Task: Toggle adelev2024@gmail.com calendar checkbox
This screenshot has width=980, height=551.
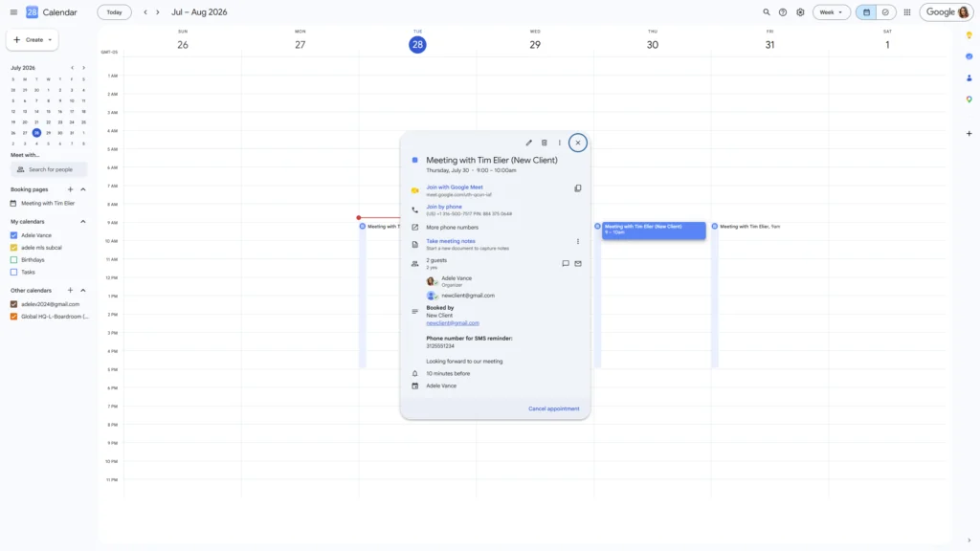Action: coord(13,304)
